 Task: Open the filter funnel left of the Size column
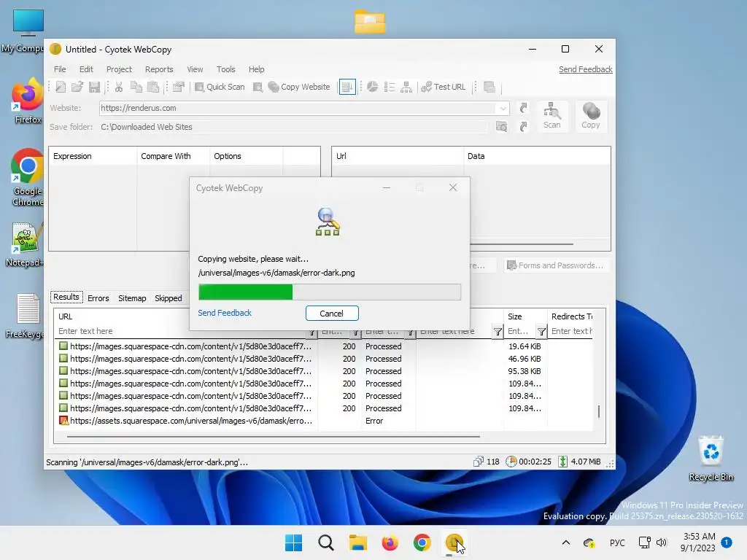tap(498, 332)
